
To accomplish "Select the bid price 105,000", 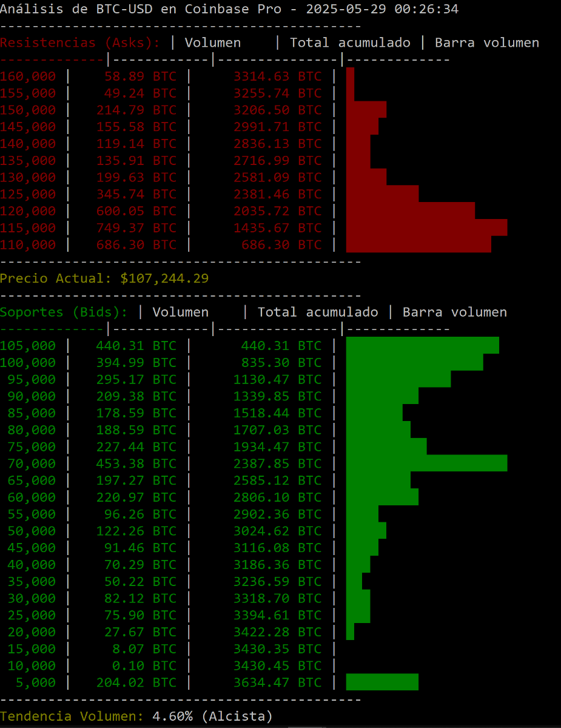I will 28,346.
